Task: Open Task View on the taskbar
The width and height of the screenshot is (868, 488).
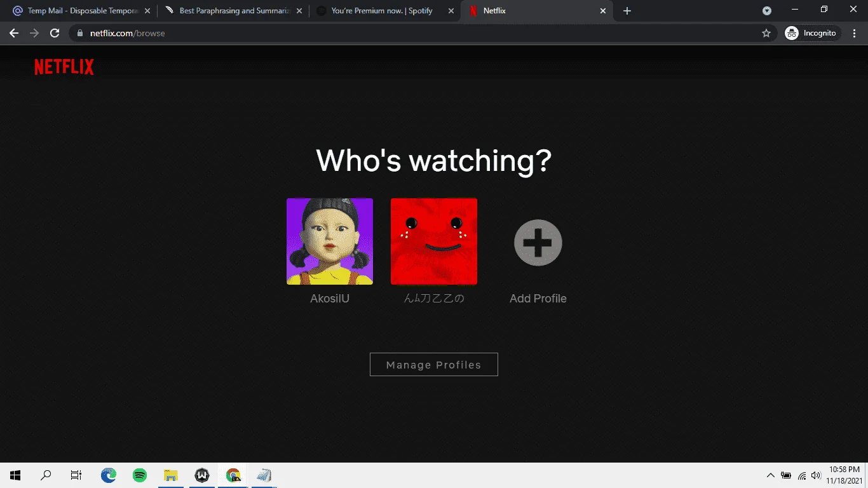Action: (76, 475)
